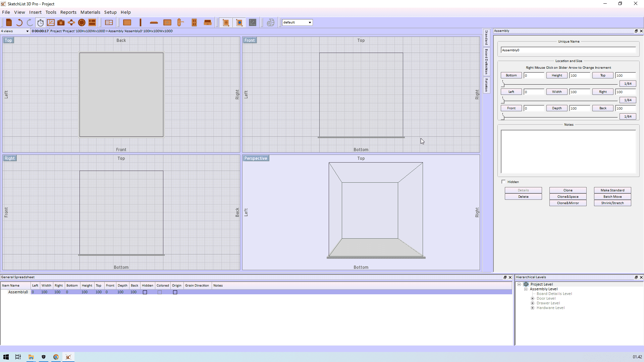Click the Clone&Mirror button
Image resolution: width=644 pixels, height=362 pixels.
point(568,203)
